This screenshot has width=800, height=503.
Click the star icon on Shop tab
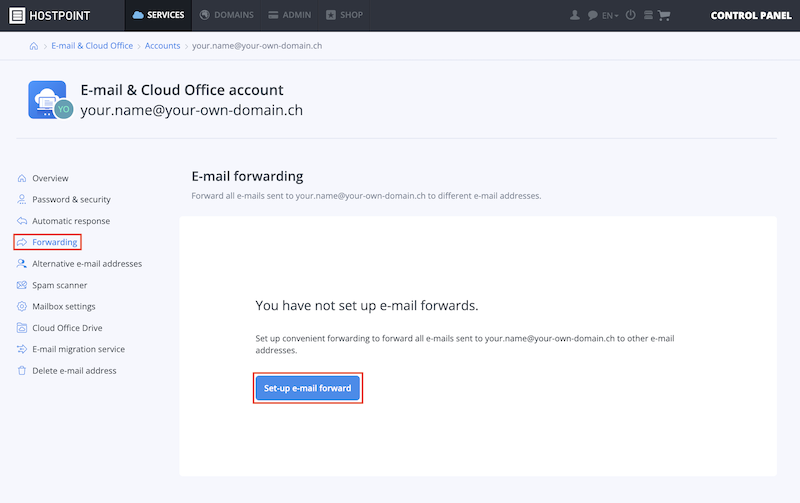[331, 15]
